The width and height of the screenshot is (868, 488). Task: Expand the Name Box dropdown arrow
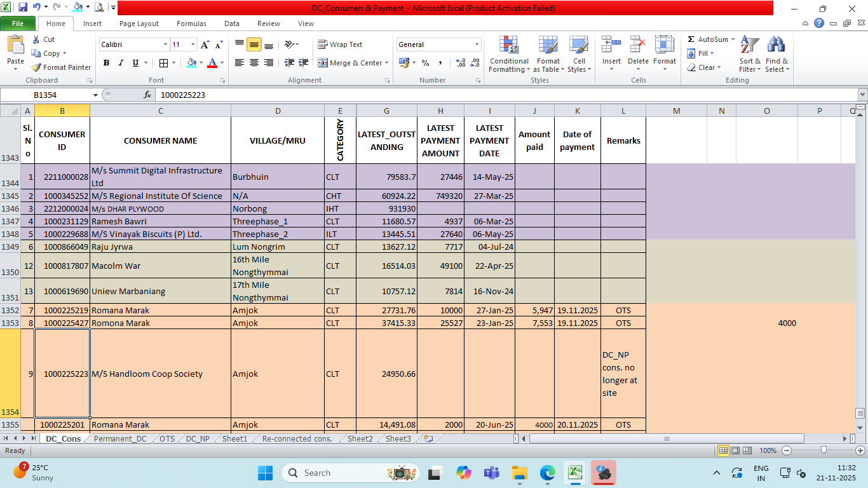click(95, 95)
